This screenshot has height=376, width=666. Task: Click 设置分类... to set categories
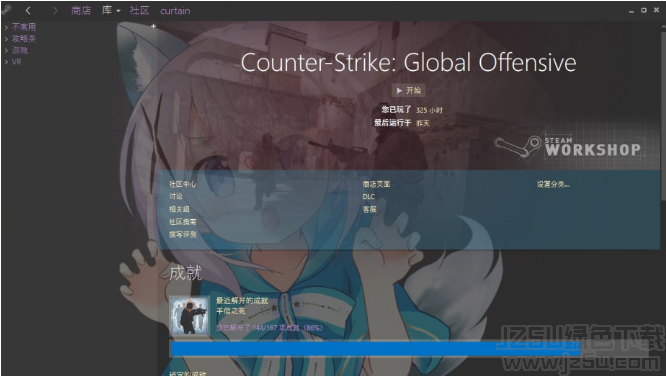[x=553, y=184]
